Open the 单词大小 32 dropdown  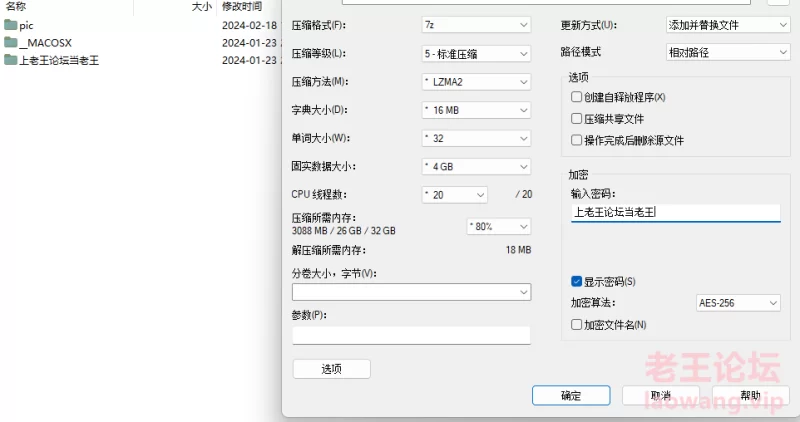coord(476,138)
